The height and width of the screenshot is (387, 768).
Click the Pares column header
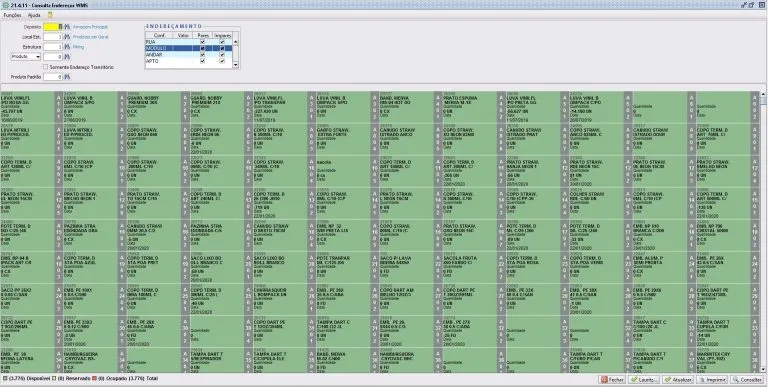click(202, 35)
